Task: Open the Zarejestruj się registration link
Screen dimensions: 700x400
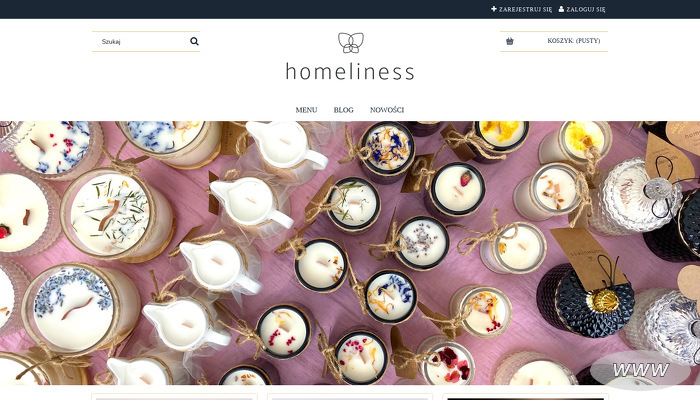Action: [x=525, y=9]
